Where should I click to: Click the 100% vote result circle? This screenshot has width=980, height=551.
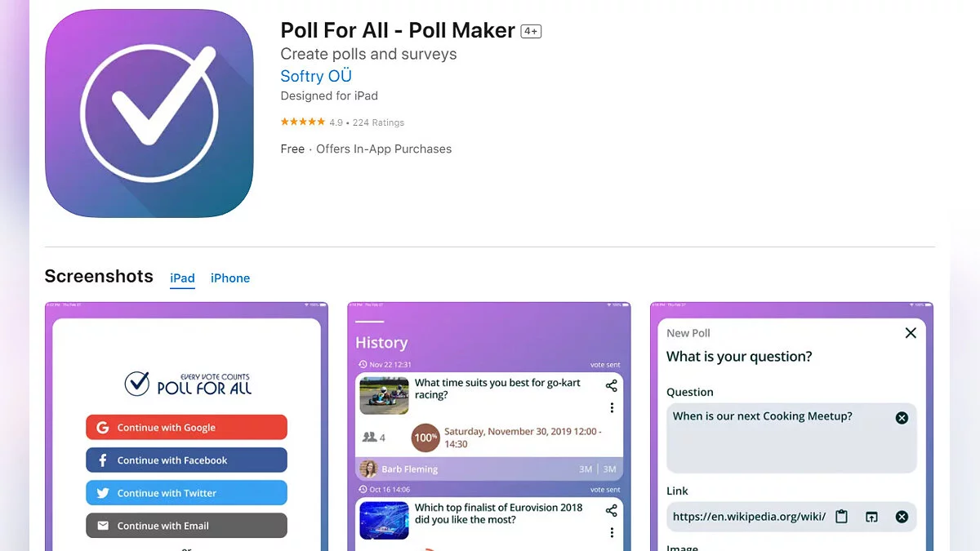pos(425,438)
